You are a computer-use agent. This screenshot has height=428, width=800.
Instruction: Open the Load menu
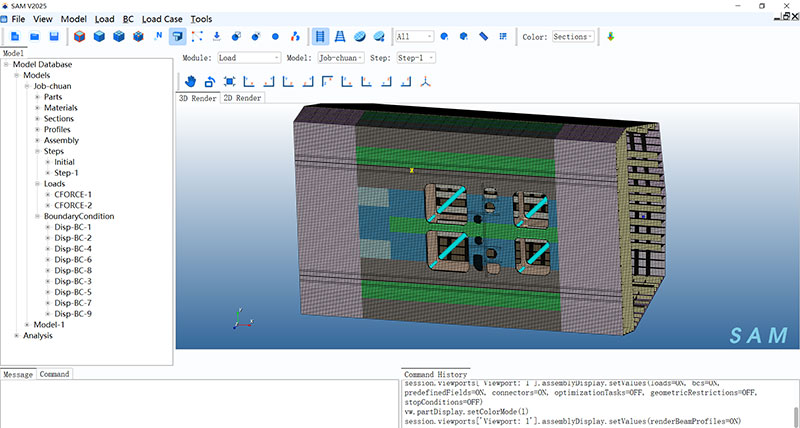105,19
